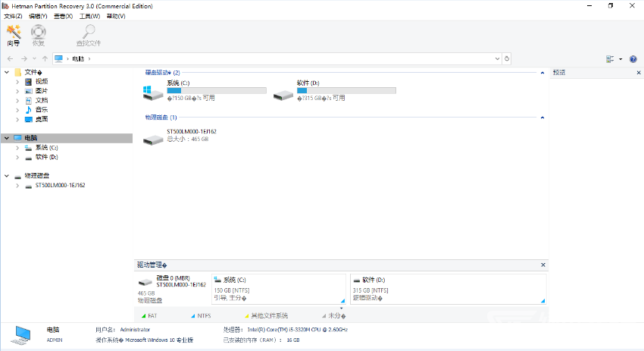Open the 文件(Z) menu
This screenshot has height=351, width=644.
13,17
